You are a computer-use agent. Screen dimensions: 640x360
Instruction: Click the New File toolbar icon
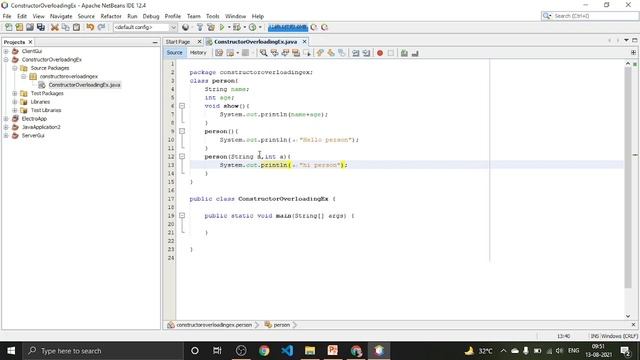pyautogui.click(x=8, y=27)
